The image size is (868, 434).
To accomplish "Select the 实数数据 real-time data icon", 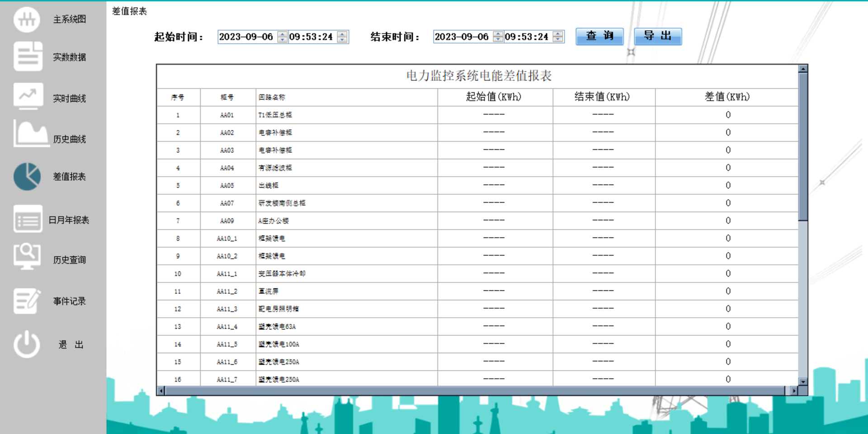I will point(27,57).
